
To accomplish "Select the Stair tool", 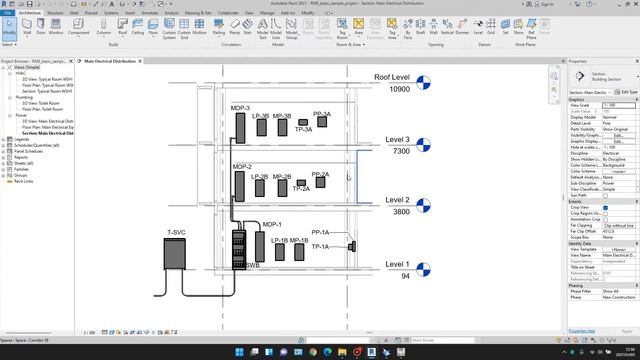I will (x=247, y=27).
